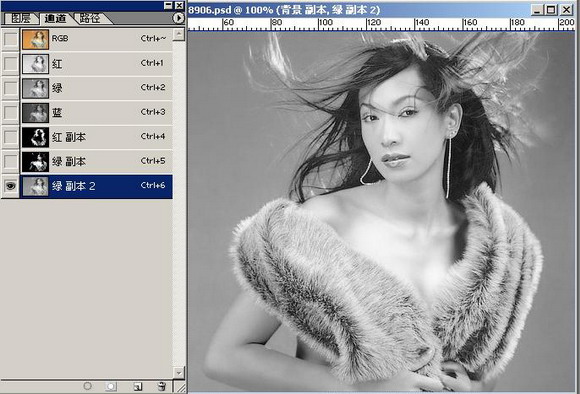Switch to the 图层 (Layers) tab
580x394 pixels.
pyautogui.click(x=20, y=18)
